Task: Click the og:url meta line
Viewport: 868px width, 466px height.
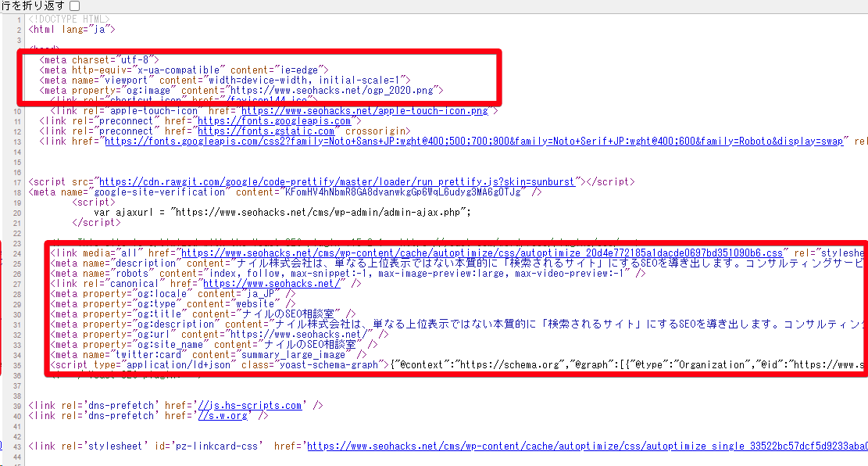Action: [220, 334]
